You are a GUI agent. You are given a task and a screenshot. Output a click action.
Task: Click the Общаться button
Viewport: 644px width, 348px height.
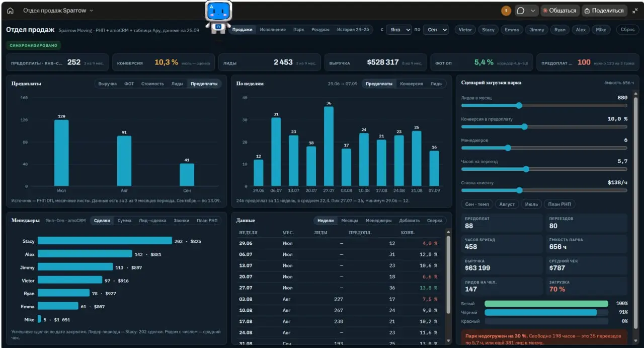click(559, 11)
